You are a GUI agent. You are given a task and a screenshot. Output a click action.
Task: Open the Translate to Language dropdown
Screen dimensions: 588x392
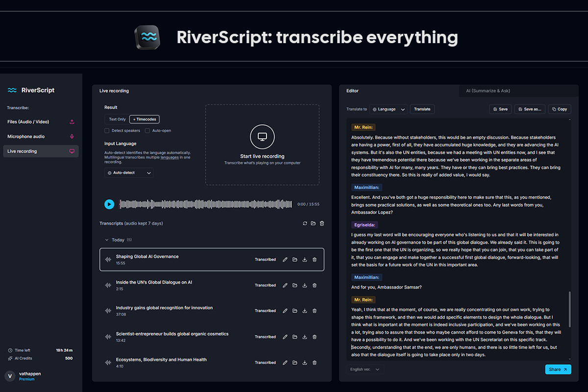[389, 109]
